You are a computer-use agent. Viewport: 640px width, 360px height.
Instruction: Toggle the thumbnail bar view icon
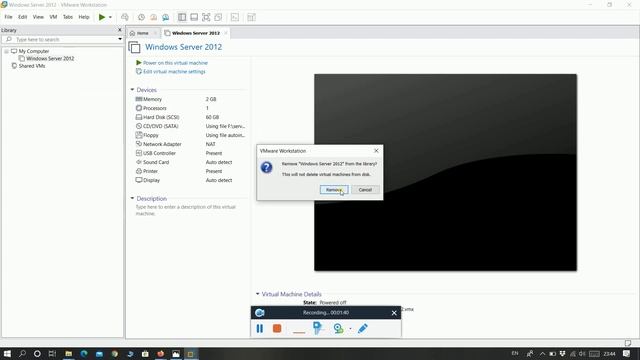click(x=194, y=17)
